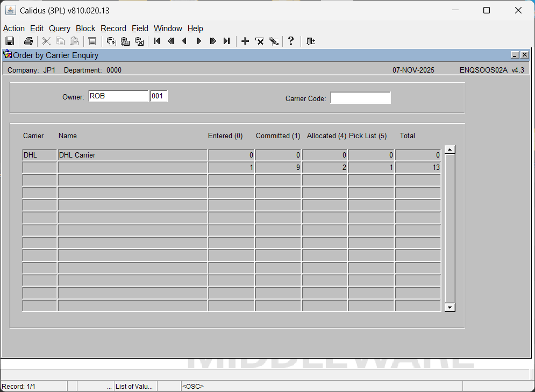The image size is (535, 392).
Task: Jump to last record arrow icon
Action: pos(227,41)
